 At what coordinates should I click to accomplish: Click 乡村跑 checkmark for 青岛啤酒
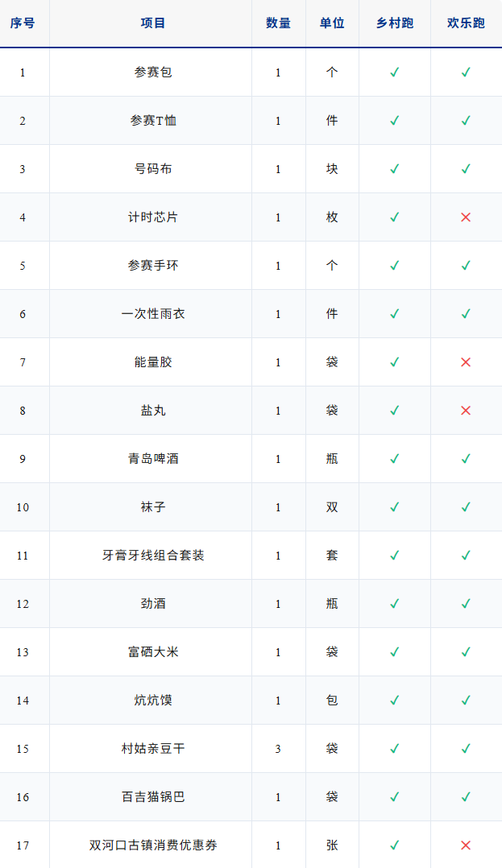point(395,459)
